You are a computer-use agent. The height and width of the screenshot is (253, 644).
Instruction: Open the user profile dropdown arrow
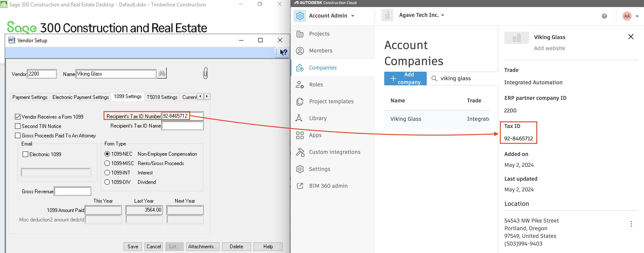coord(637,16)
